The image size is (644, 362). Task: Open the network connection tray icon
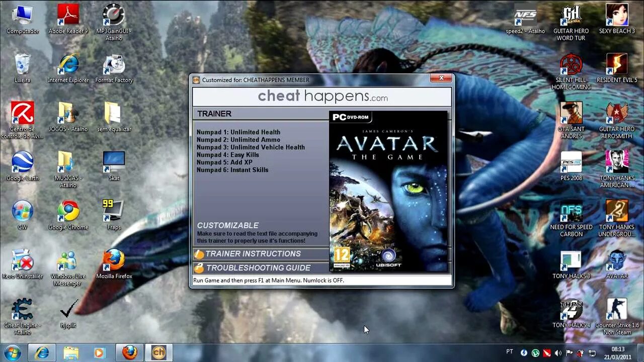[592, 353]
